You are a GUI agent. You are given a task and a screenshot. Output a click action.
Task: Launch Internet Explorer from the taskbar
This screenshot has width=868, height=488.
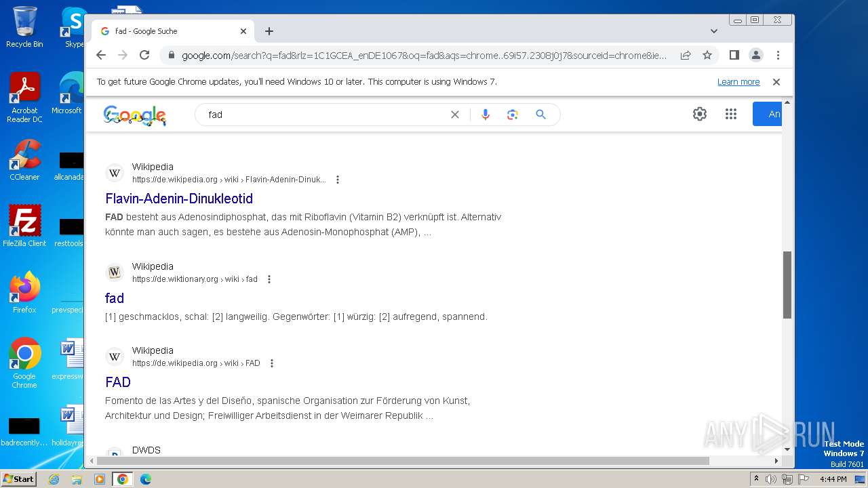pos(54,479)
